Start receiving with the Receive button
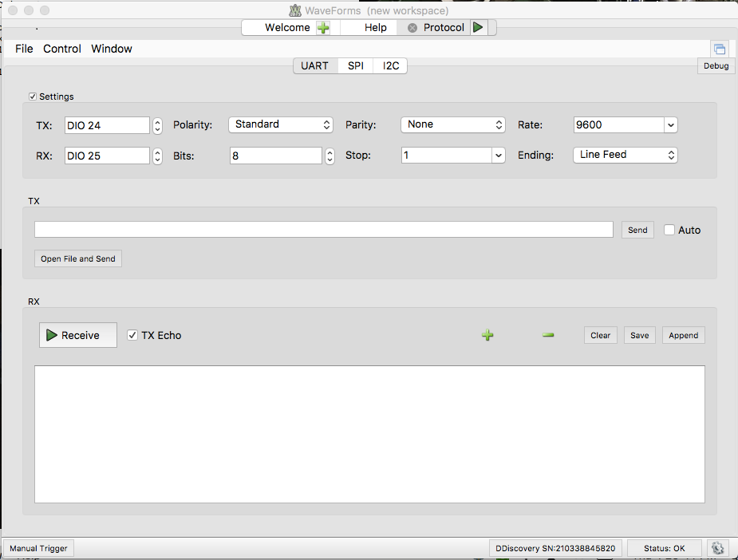This screenshot has width=738, height=560. pos(78,335)
